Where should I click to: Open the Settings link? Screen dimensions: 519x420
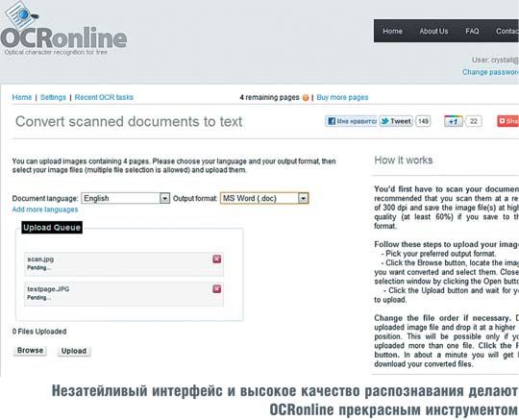pyautogui.click(x=53, y=97)
